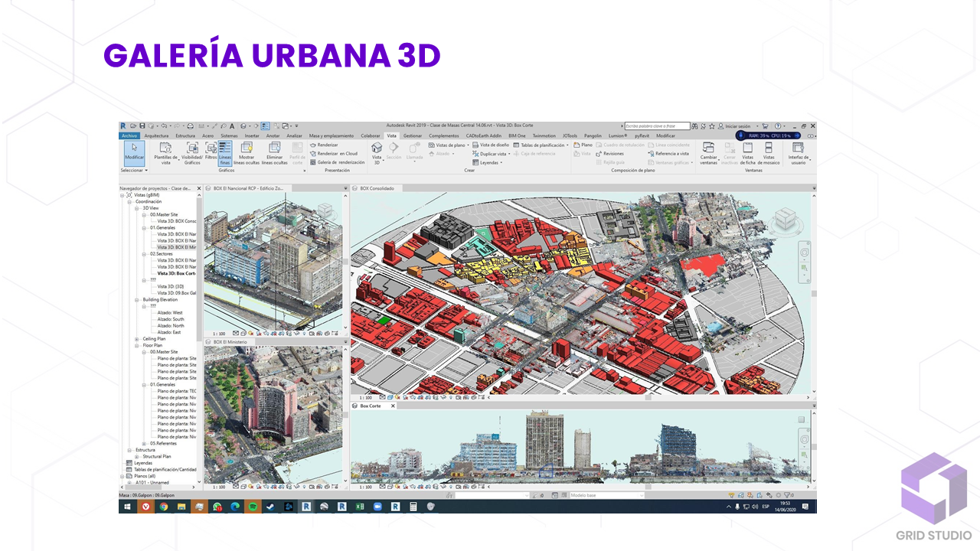This screenshot has height=551, width=980.
Task: Open Steam from the taskbar
Action: click(x=270, y=507)
